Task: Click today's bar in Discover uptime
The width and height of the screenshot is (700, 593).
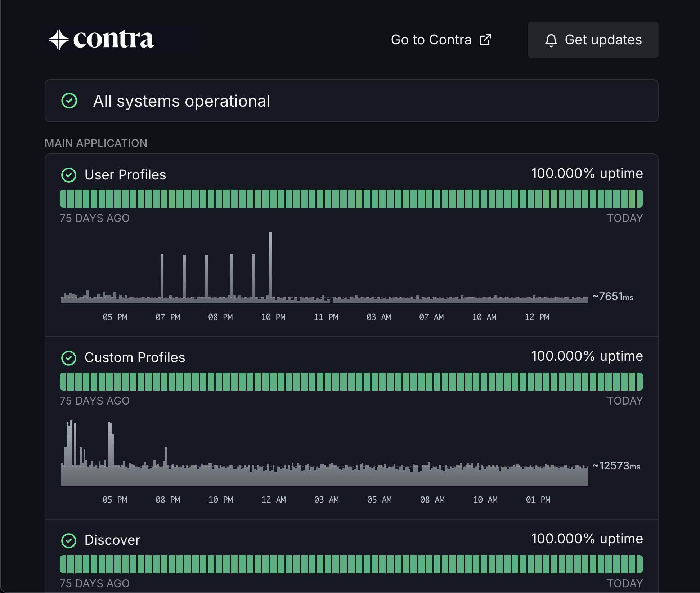Action: click(x=640, y=564)
